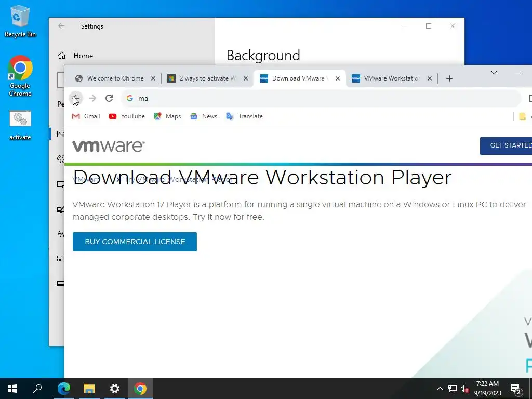Click the muted volume tray icon
Viewport: 532px width, 399px height.
click(465, 389)
